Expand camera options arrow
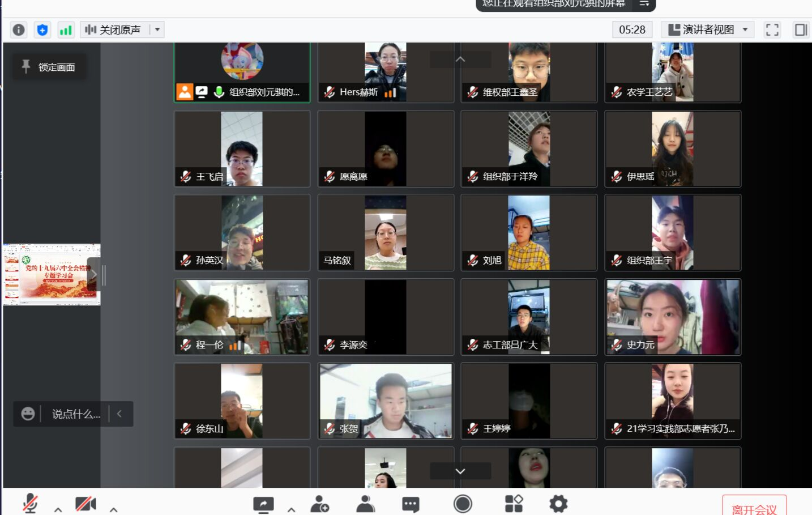 point(113,509)
